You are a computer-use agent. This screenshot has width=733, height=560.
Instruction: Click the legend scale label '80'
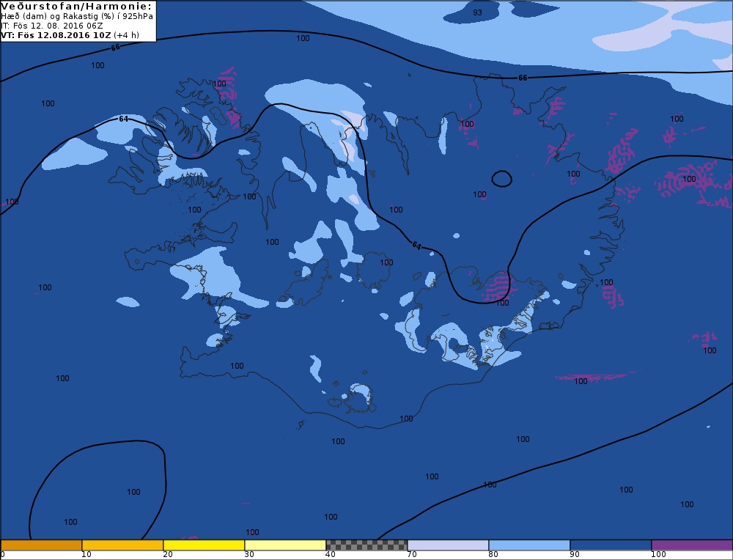pyautogui.click(x=493, y=555)
